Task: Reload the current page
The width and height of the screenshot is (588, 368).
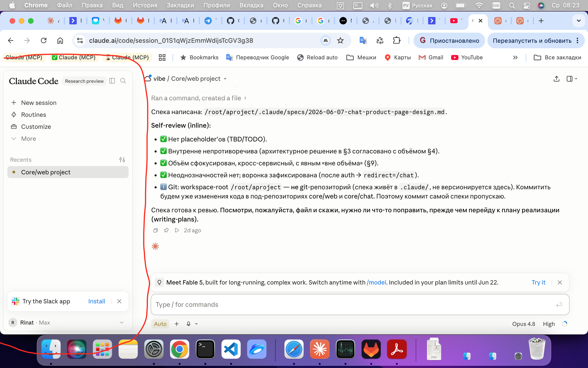Action: click(x=44, y=40)
